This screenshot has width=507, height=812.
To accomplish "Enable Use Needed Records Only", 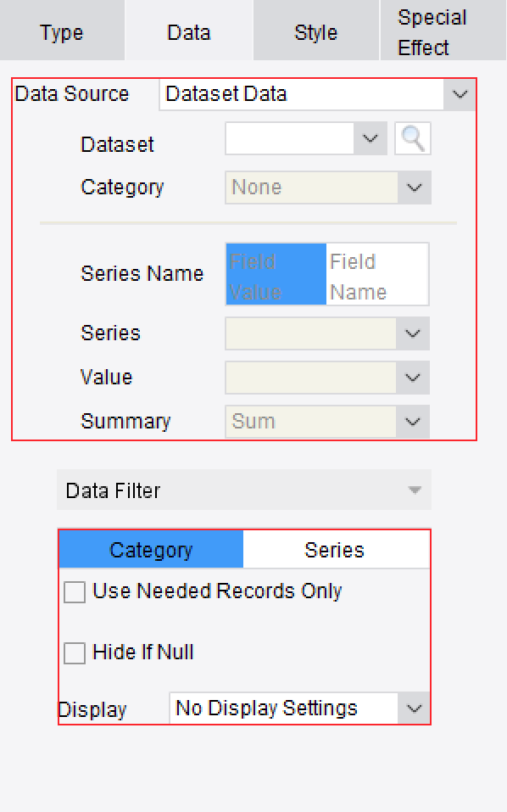I will pyautogui.click(x=74, y=591).
